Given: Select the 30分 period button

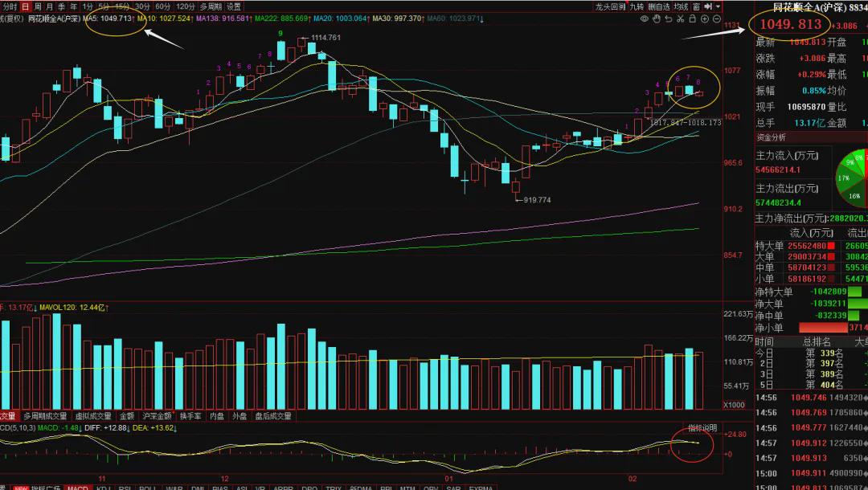Looking at the screenshot, I should pos(142,6).
